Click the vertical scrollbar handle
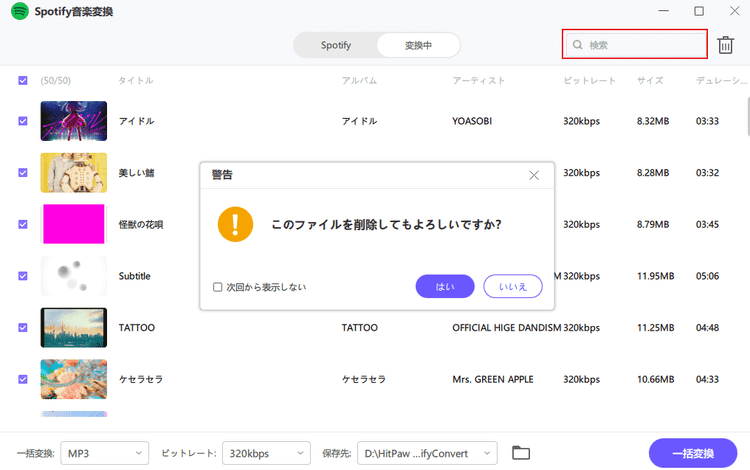Image resolution: width=750 pixels, height=470 pixels. point(748,116)
